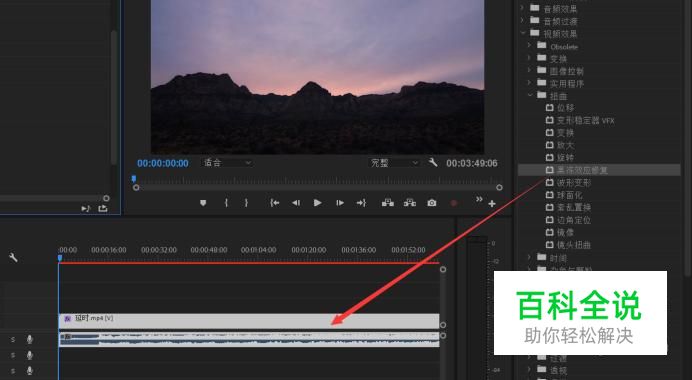This screenshot has width=692, height=380.
Task: Export a frame with the camera icon
Action: pyautogui.click(x=432, y=203)
